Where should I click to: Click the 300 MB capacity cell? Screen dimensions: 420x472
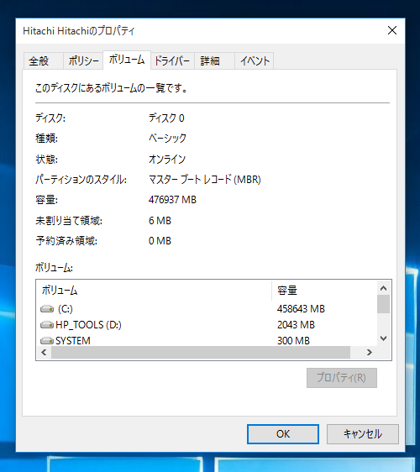(x=293, y=341)
